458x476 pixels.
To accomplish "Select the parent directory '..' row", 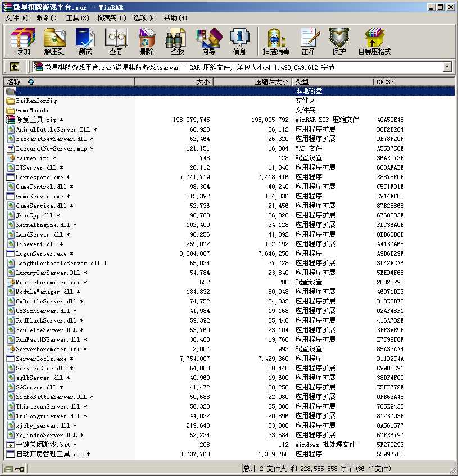I will pos(229,91).
